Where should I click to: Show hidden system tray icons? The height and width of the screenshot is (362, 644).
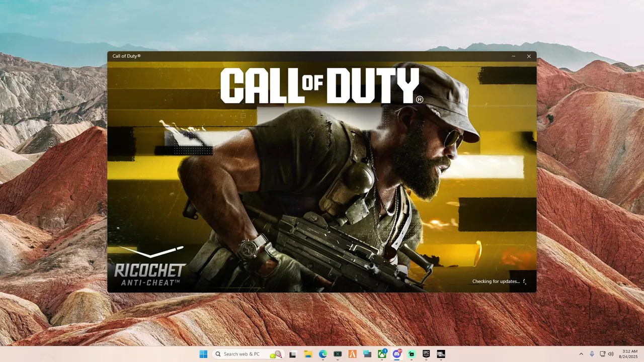pos(581,354)
